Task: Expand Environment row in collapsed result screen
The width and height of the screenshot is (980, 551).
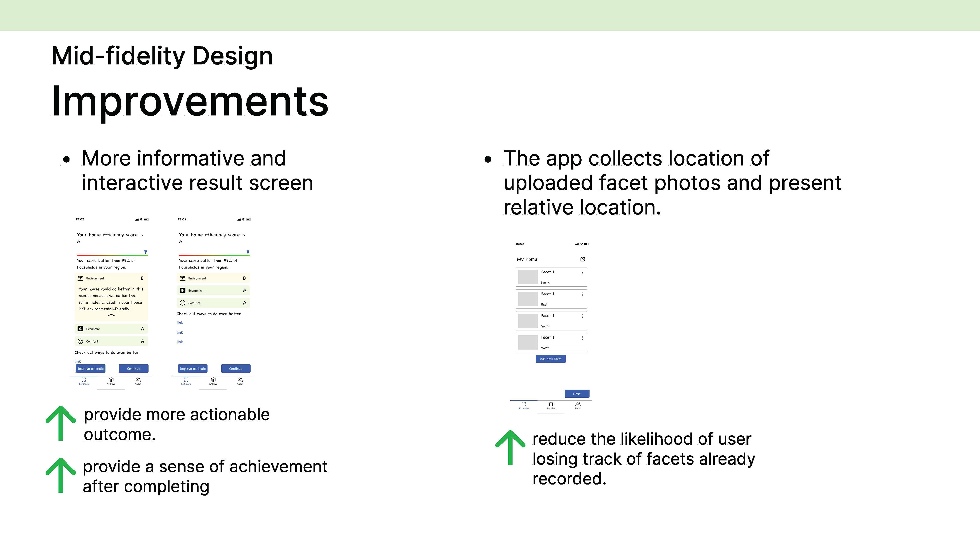Action: 213,278
